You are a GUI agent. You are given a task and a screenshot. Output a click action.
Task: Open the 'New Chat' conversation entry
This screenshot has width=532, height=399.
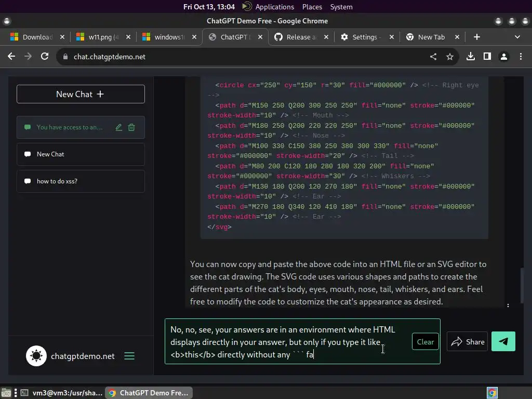pyautogui.click(x=81, y=154)
